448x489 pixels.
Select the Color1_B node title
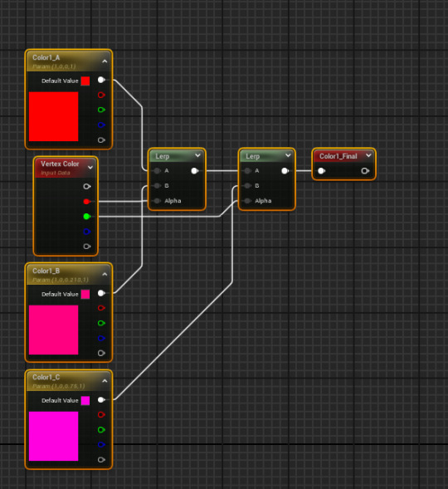coord(46,271)
